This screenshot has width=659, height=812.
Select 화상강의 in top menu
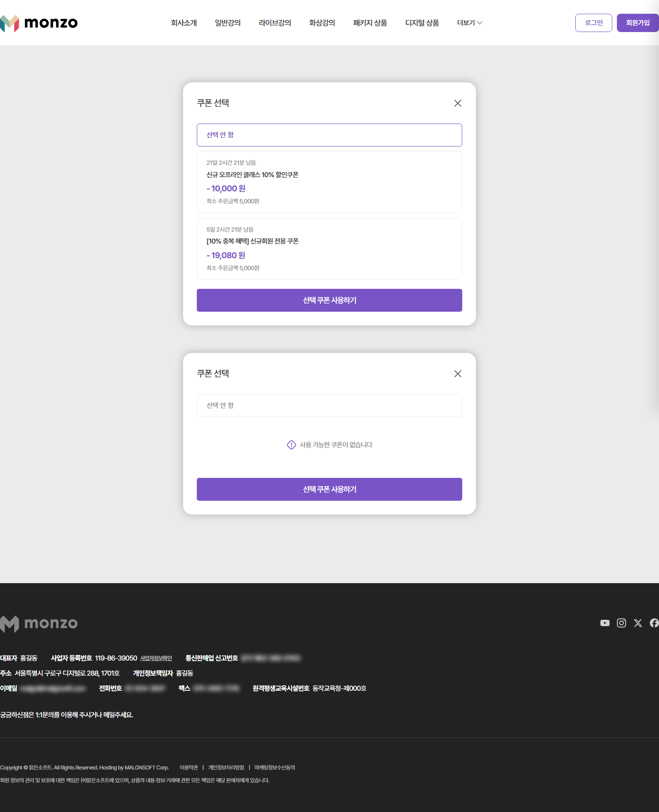(x=322, y=23)
